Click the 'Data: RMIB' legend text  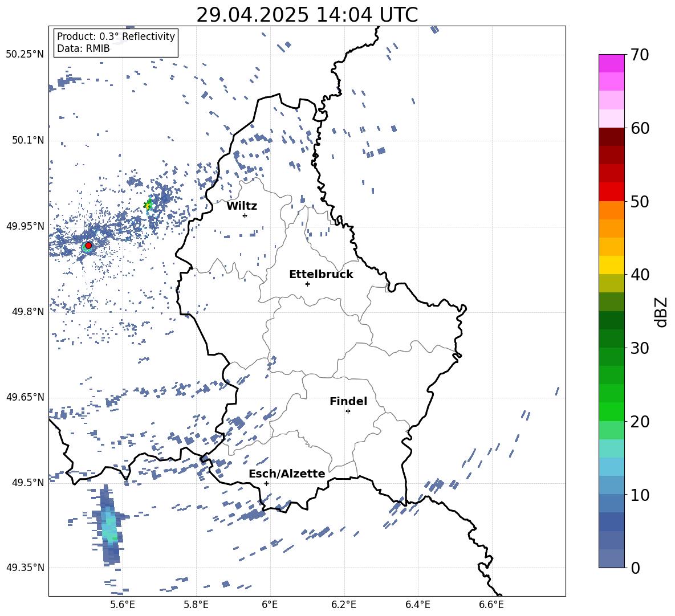83,48
